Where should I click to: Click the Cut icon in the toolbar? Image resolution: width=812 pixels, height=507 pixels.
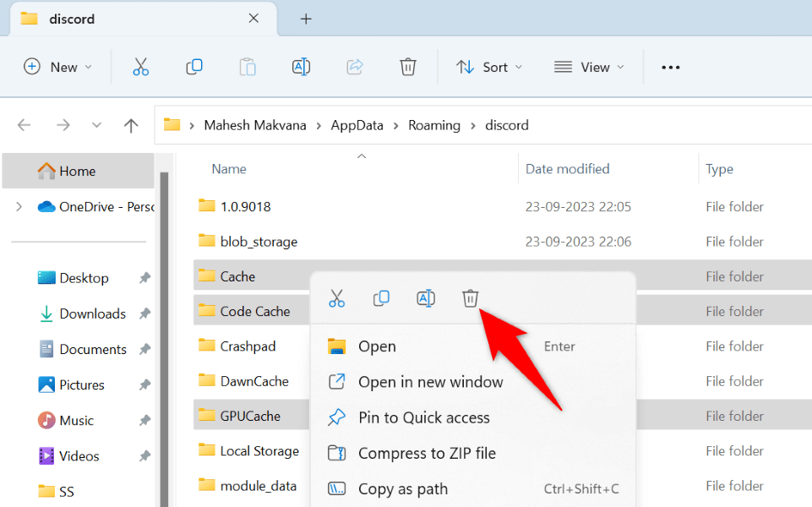(140, 67)
